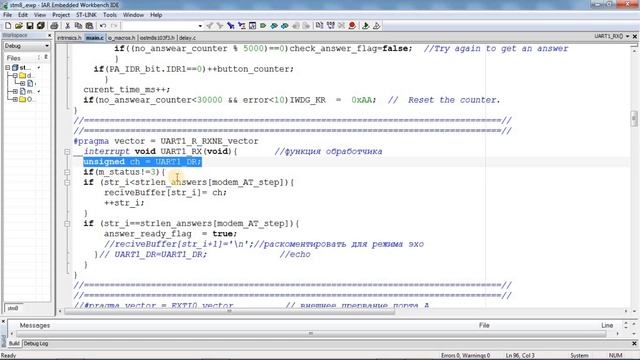Open the File menu

point(7,15)
